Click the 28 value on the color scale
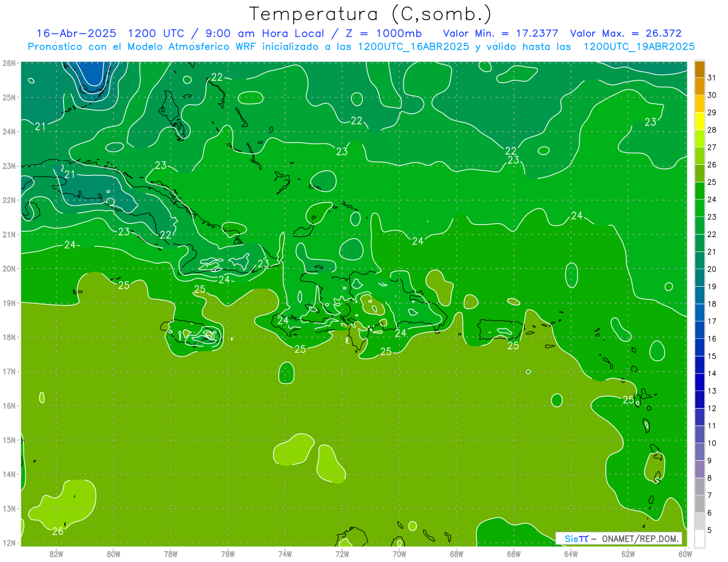 click(x=712, y=130)
